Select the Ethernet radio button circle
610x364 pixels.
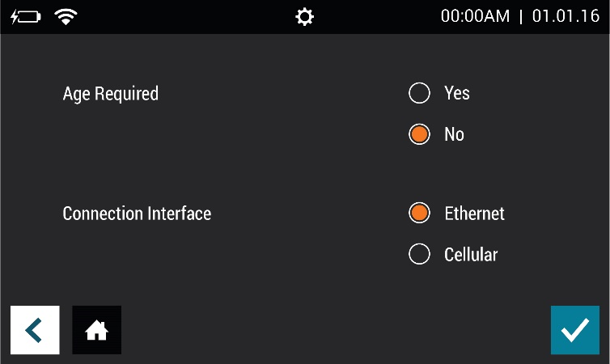point(419,214)
